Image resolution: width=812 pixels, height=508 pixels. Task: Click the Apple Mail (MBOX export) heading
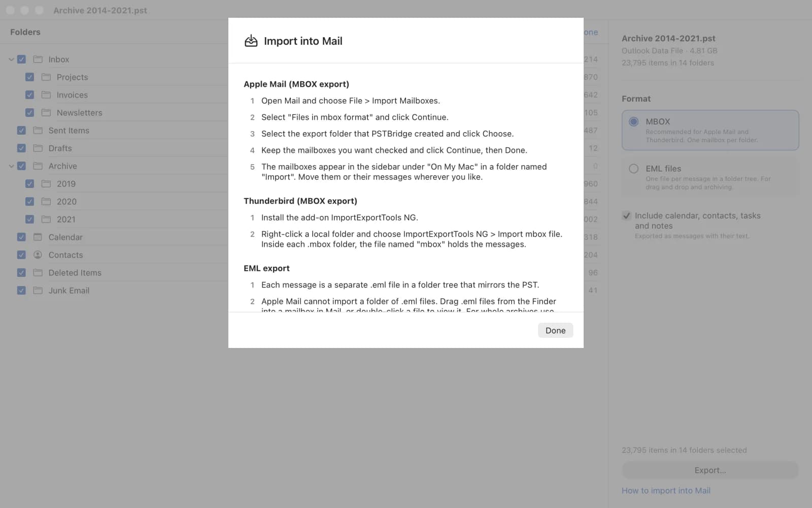coord(296,84)
